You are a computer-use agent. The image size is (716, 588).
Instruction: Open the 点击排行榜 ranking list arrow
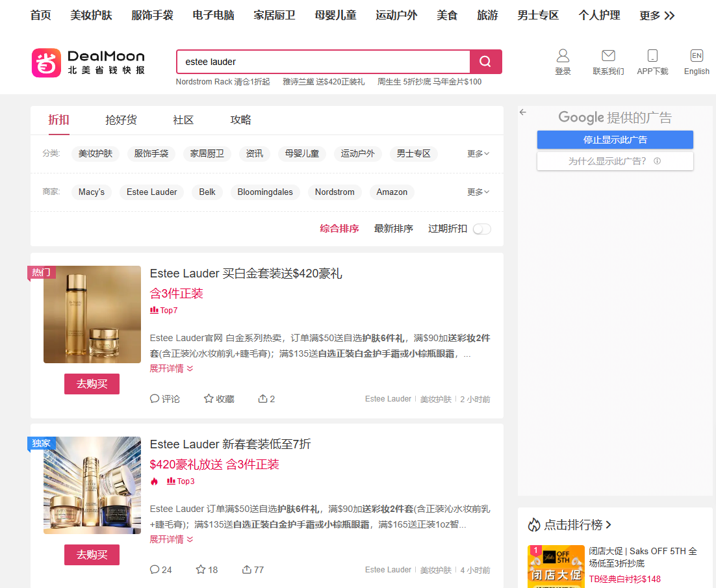[608, 525]
